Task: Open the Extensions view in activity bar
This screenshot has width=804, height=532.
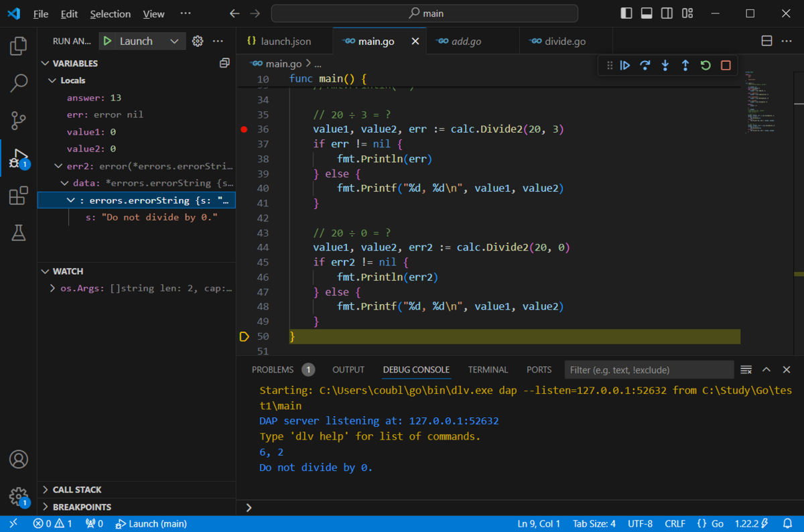Action: (19, 196)
